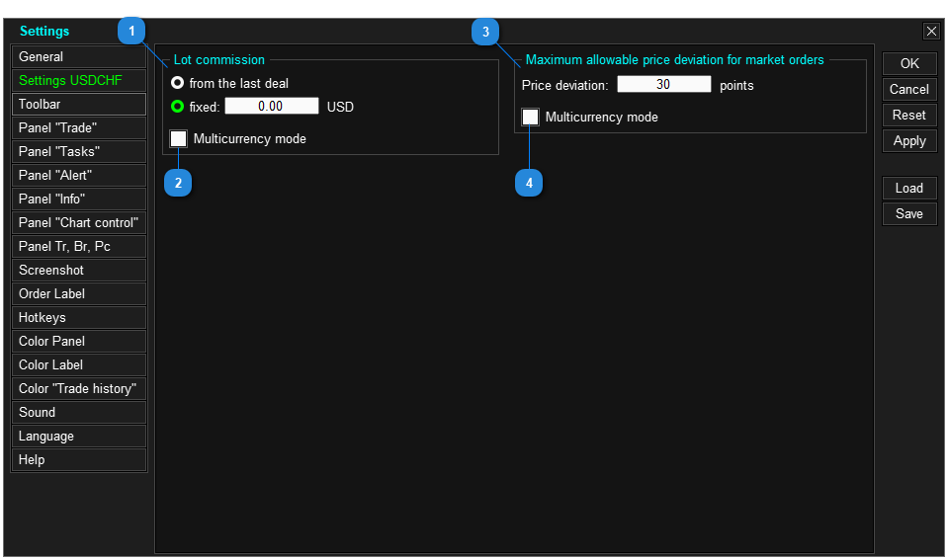Open the Hotkeys section
Screen dimensions: 948x560
tap(79, 317)
